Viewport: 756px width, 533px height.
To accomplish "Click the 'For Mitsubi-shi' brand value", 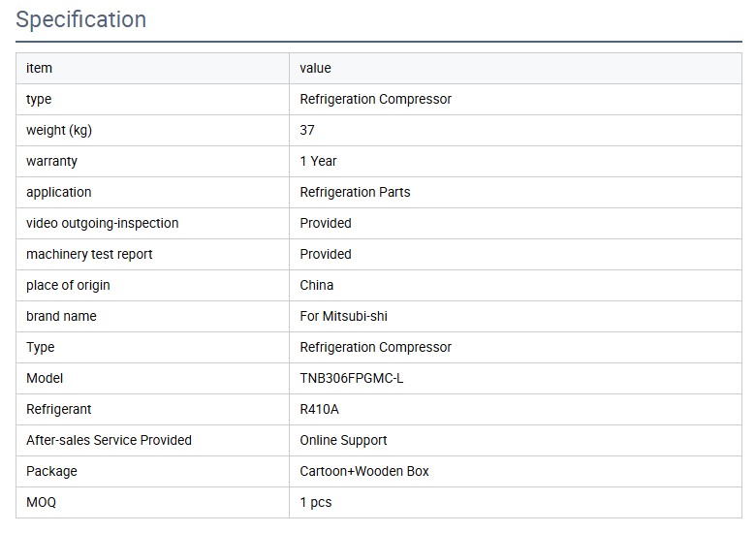I will [344, 316].
